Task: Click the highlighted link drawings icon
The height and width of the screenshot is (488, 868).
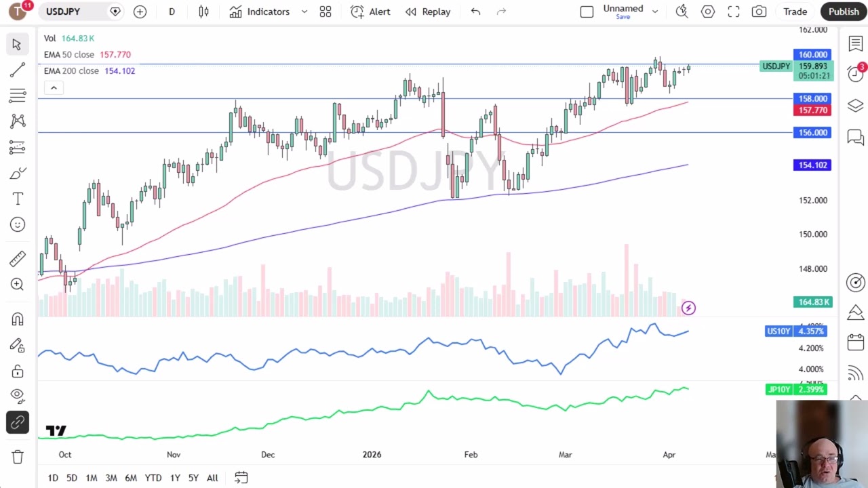Action: (17, 422)
